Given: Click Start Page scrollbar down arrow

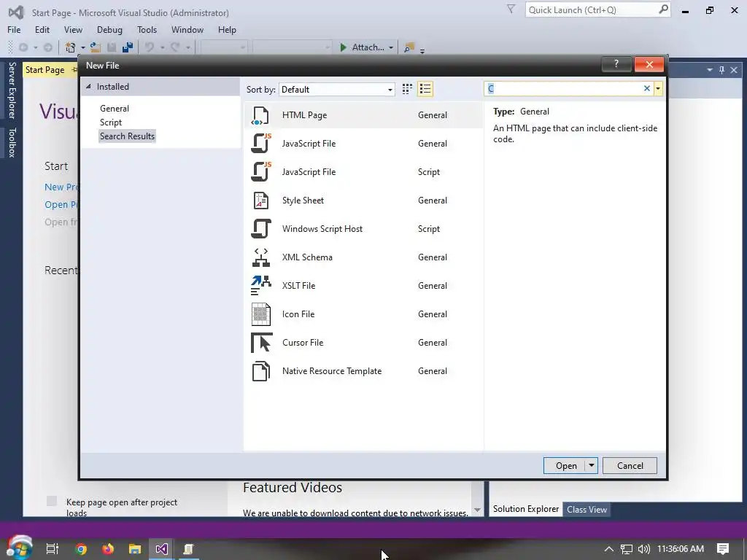Looking at the screenshot, I should [x=477, y=510].
